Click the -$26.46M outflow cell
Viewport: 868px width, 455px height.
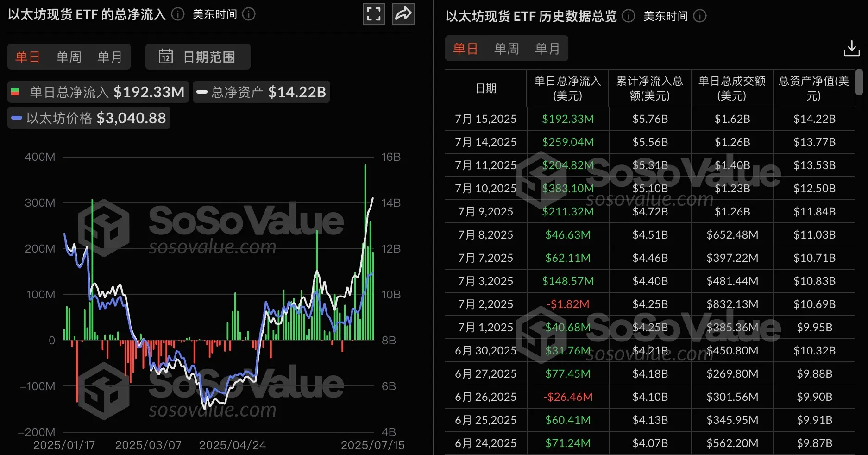[x=568, y=397]
